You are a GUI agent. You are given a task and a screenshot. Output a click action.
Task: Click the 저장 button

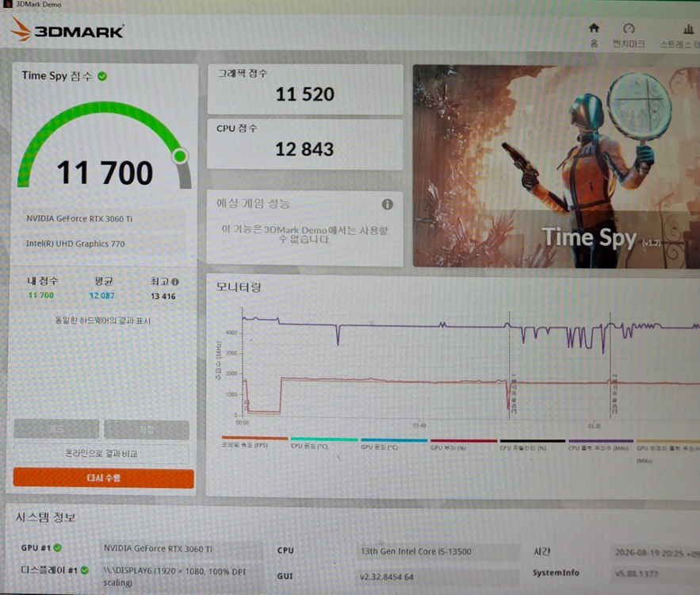pos(147,429)
